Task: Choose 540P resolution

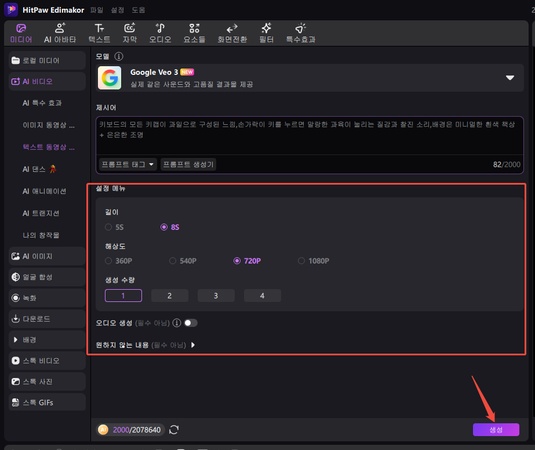Action: click(173, 261)
